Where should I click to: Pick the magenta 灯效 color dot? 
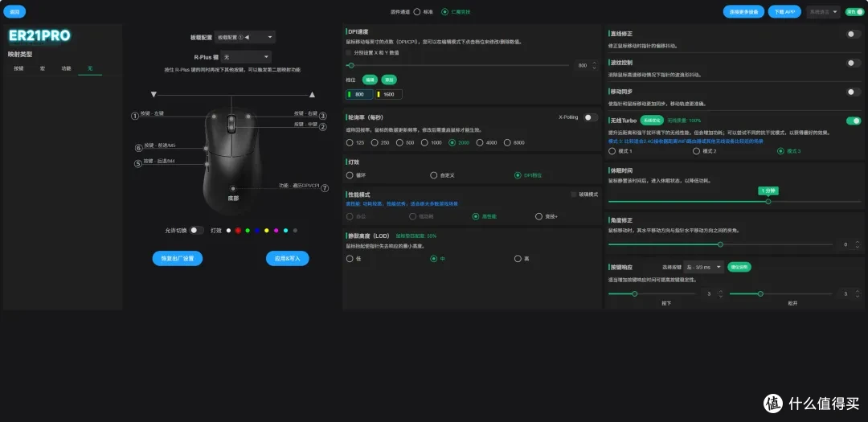[276, 231]
